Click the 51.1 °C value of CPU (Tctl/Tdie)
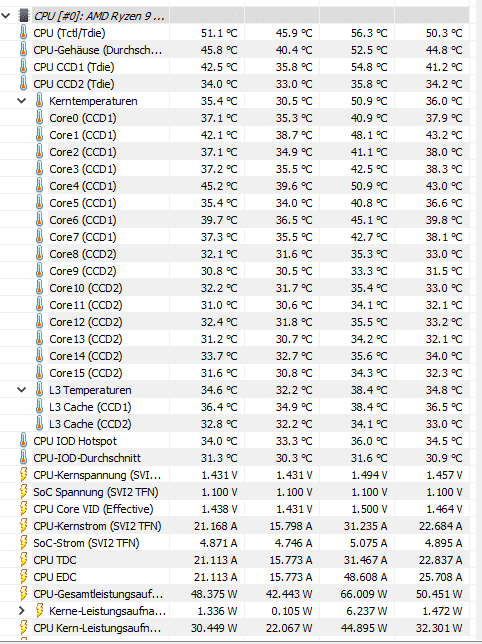Viewport: 482px width, 644px height. point(219,33)
